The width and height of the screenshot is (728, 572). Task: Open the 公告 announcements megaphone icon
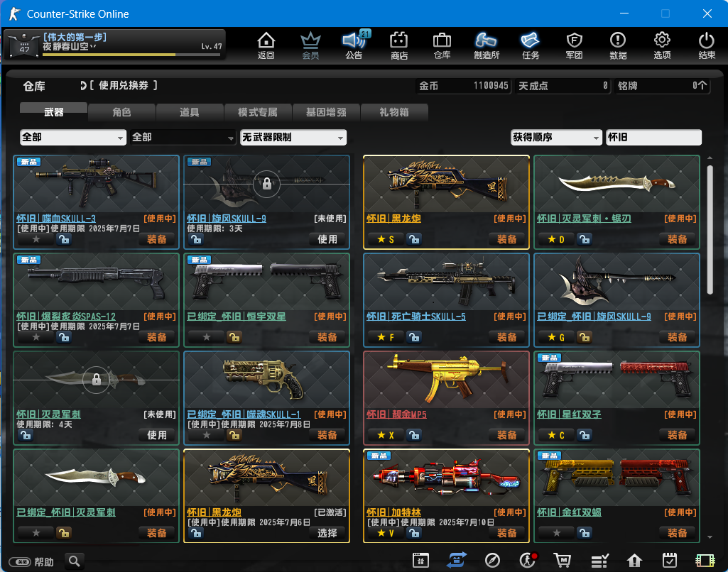[x=354, y=45]
